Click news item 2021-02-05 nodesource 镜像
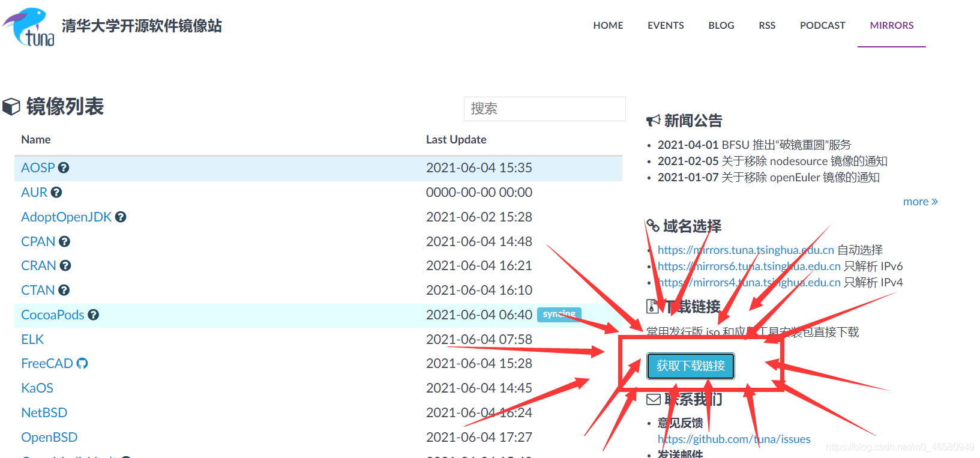 click(772, 161)
